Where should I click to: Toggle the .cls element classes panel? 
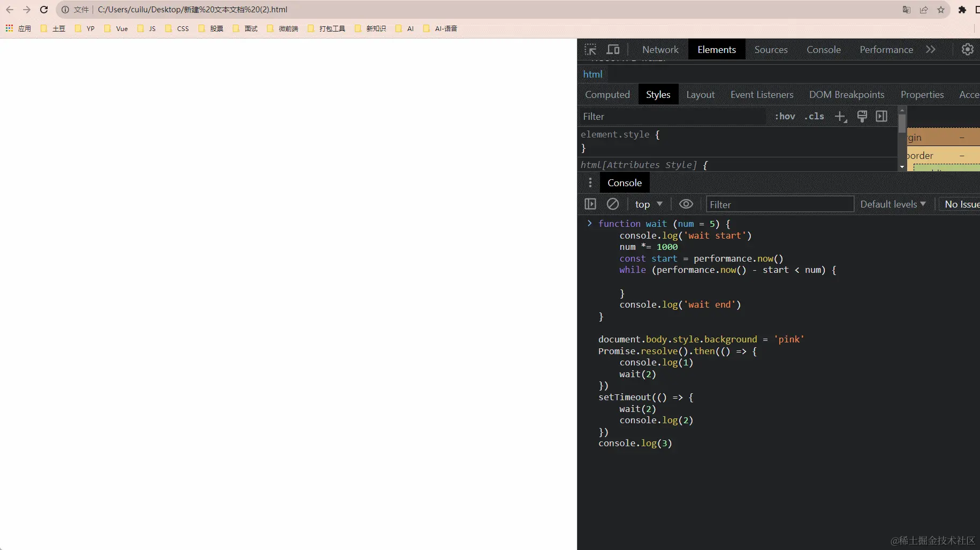point(814,116)
